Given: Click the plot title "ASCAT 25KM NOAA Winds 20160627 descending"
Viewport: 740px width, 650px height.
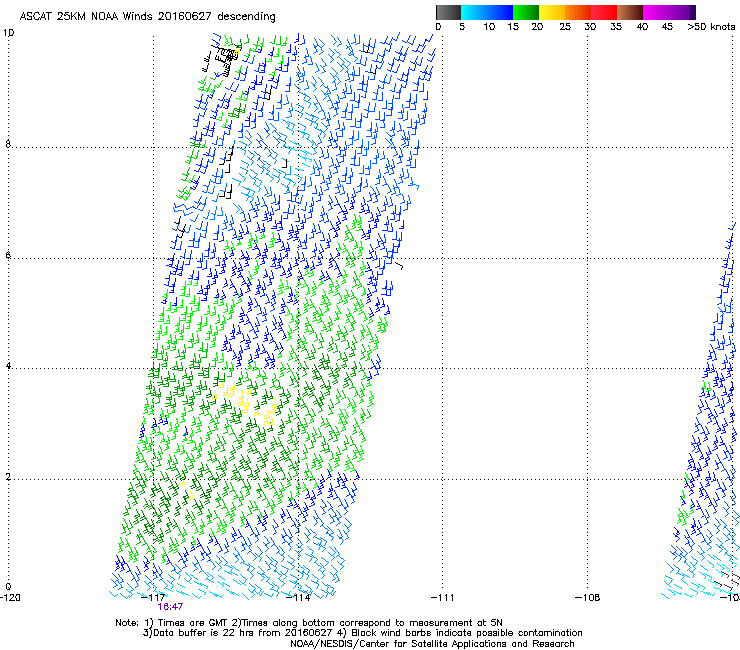Looking at the screenshot, I should click(147, 16).
